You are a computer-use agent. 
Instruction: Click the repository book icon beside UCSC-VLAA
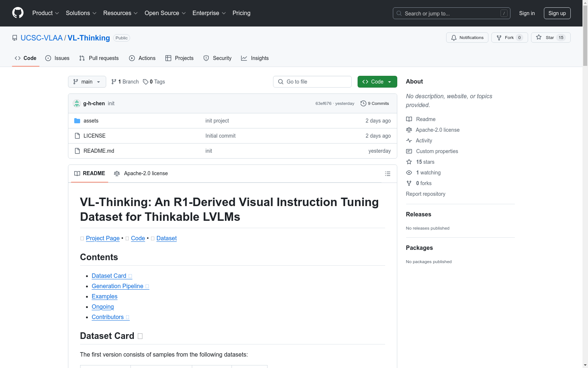pos(15,38)
